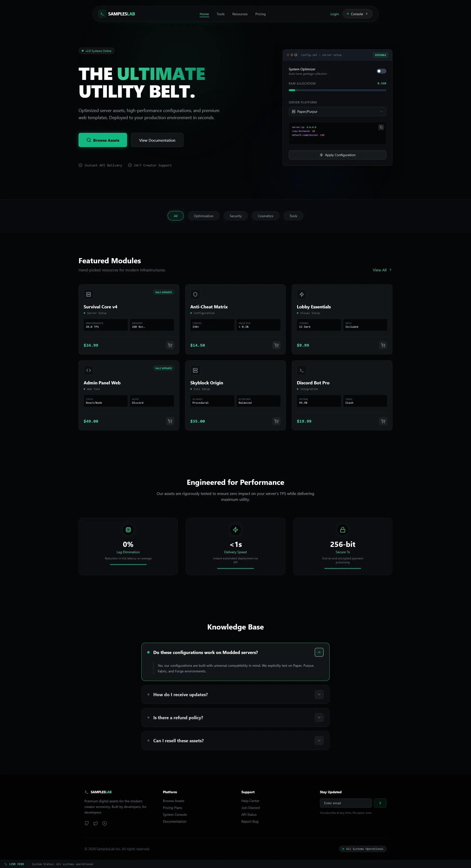Open the Server Platform dropdown
This screenshot has height=868, width=471.
[337, 112]
